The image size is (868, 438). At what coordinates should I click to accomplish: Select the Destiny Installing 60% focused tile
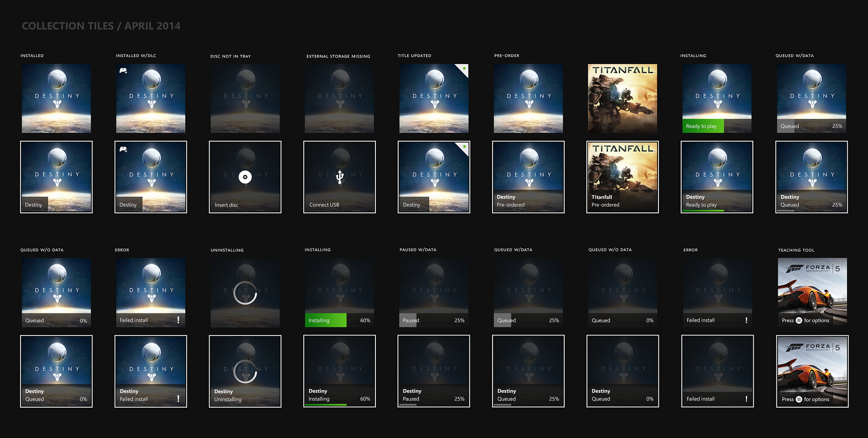pos(339,371)
